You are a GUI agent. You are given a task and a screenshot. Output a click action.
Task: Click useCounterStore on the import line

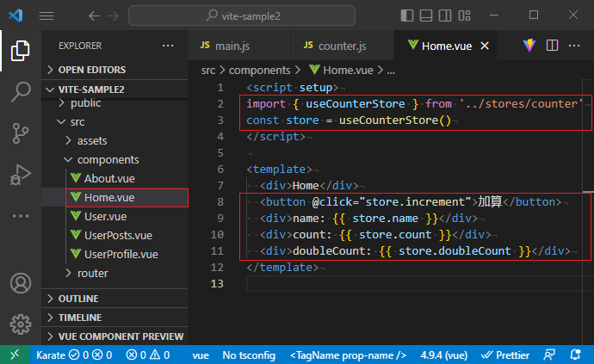(356, 104)
